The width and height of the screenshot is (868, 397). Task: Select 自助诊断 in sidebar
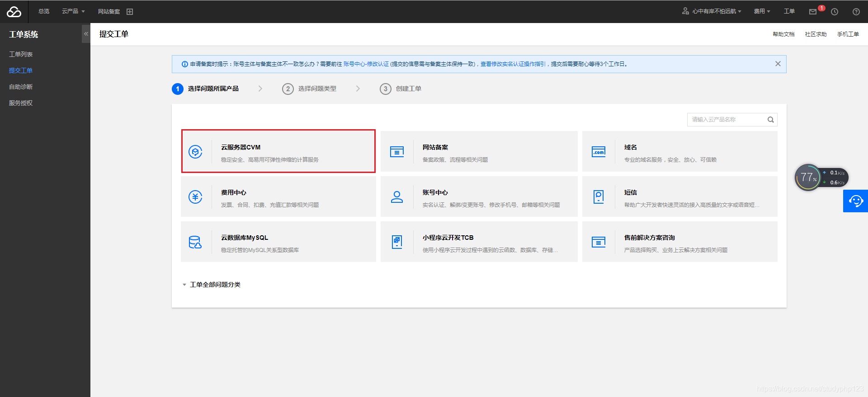(x=21, y=87)
